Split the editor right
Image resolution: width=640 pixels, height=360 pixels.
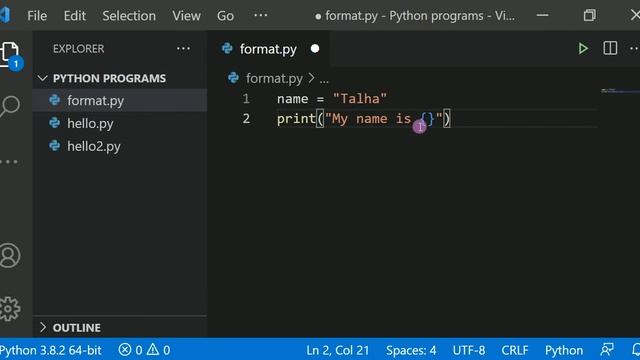coord(610,48)
